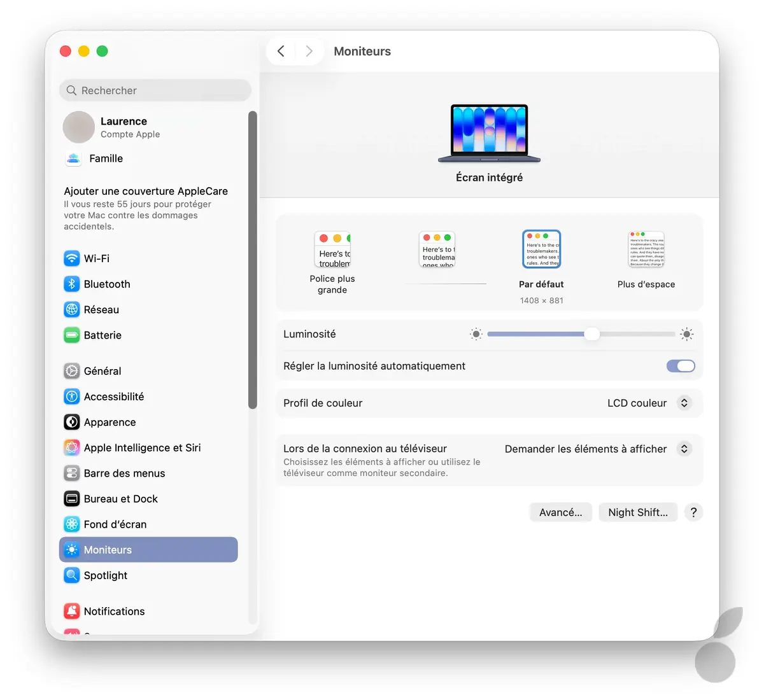Click the Avancé… button

[x=560, y=512]
